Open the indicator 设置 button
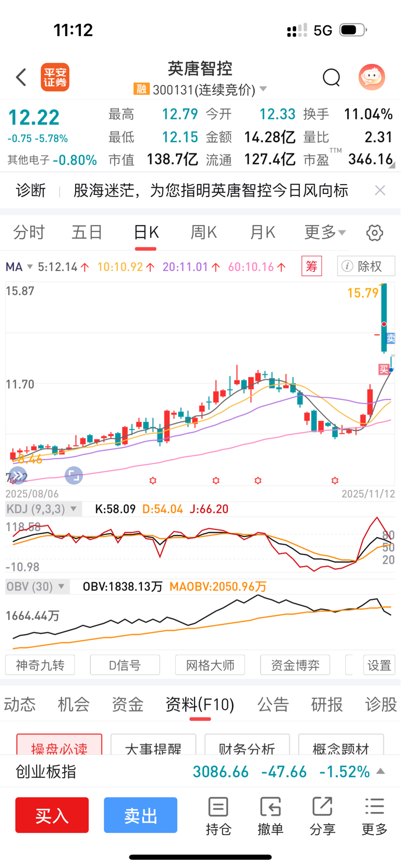The width and height of the screenshot is (401, 868). pyautogui.click(x=379, y=665)
